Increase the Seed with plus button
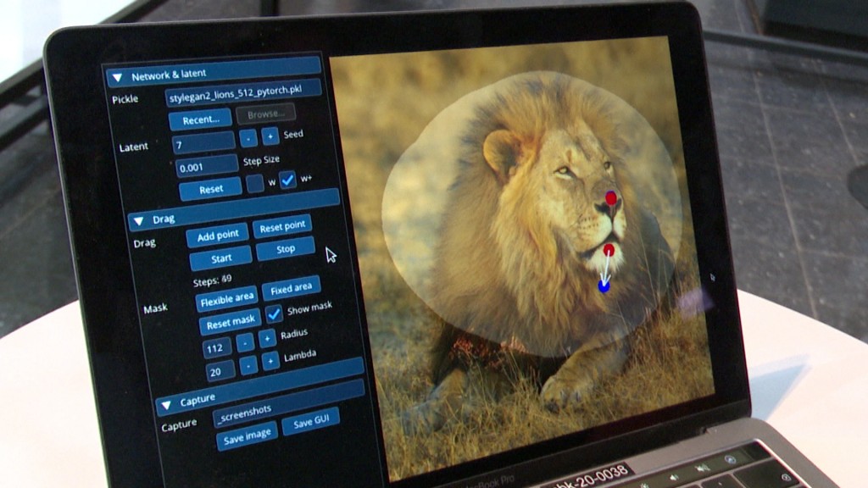The image size is (868, 488). 270,136
